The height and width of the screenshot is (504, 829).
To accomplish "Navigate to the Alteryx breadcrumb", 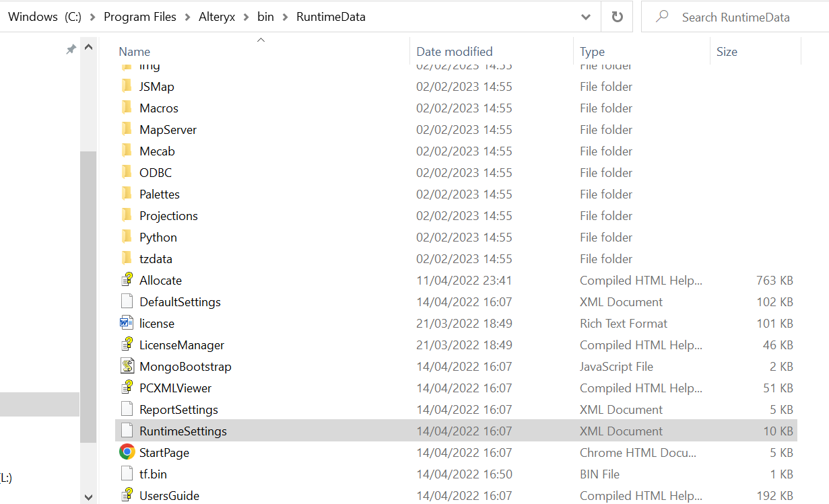I will pyautogui.click(x=216, y=17).
